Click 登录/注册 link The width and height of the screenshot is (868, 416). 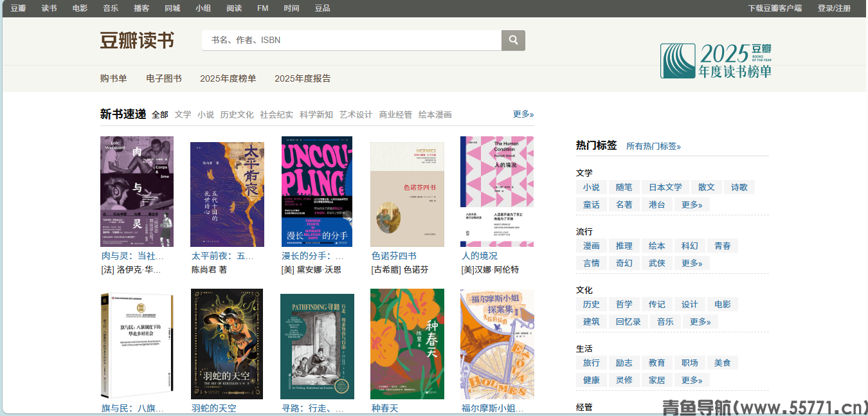pos(834,8)
